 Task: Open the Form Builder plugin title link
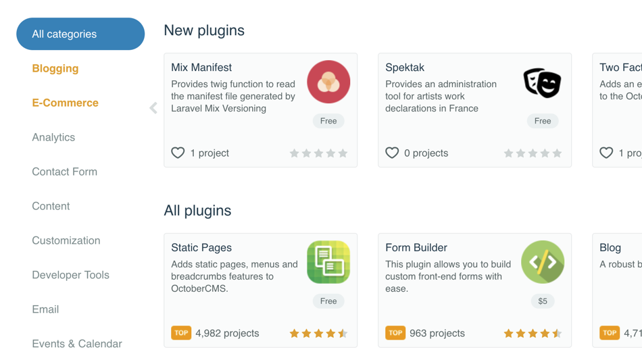pos(416,247)
